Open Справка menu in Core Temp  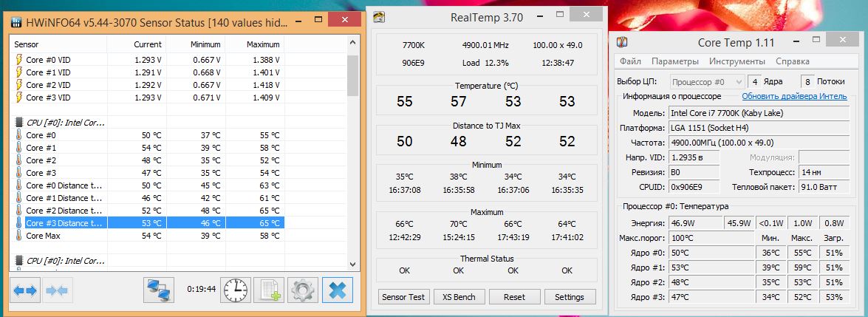point(792,61)
